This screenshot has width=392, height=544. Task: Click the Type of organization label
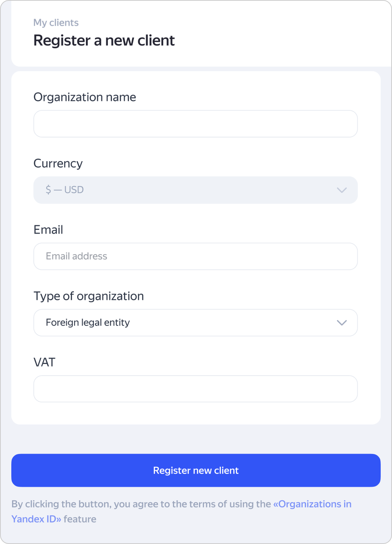(x=89, y=296)
